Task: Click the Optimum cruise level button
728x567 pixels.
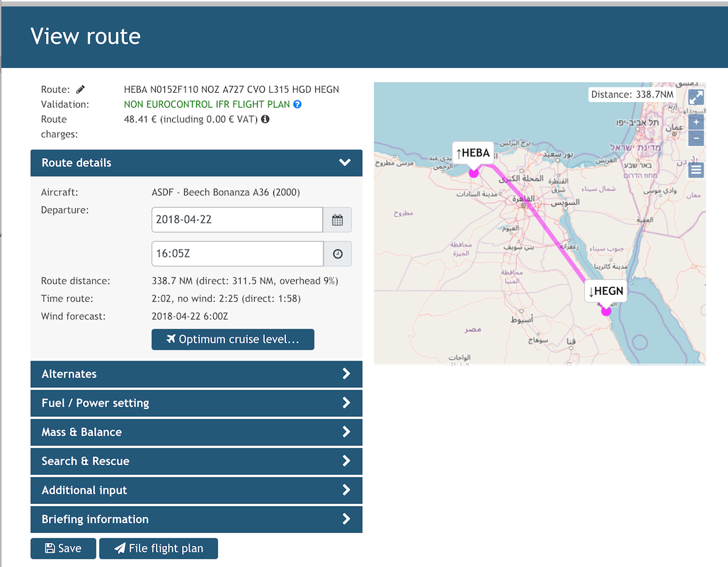Action: 232,339
